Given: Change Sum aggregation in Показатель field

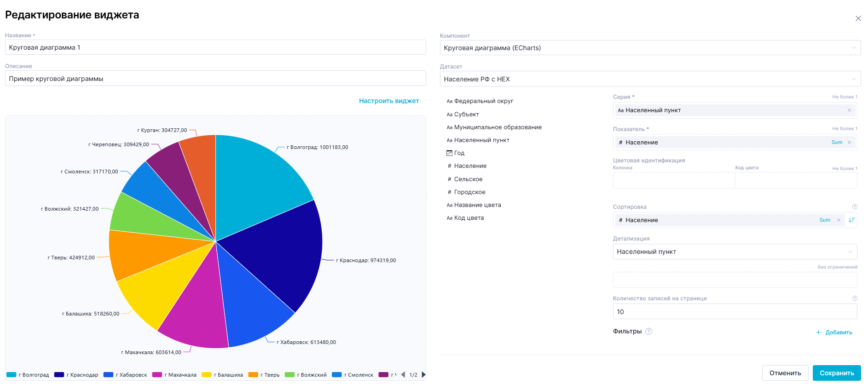Looking at the screenshot, I should [836, 143].
